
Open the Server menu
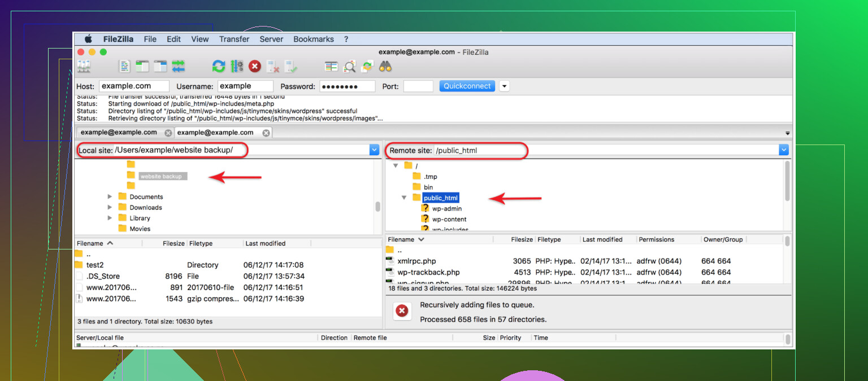[x=272, y=39]
